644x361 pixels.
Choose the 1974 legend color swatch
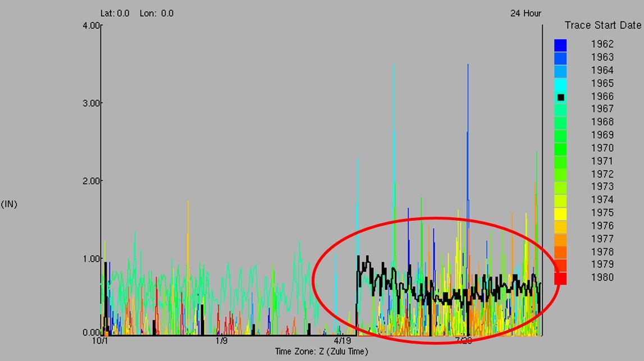560,201
